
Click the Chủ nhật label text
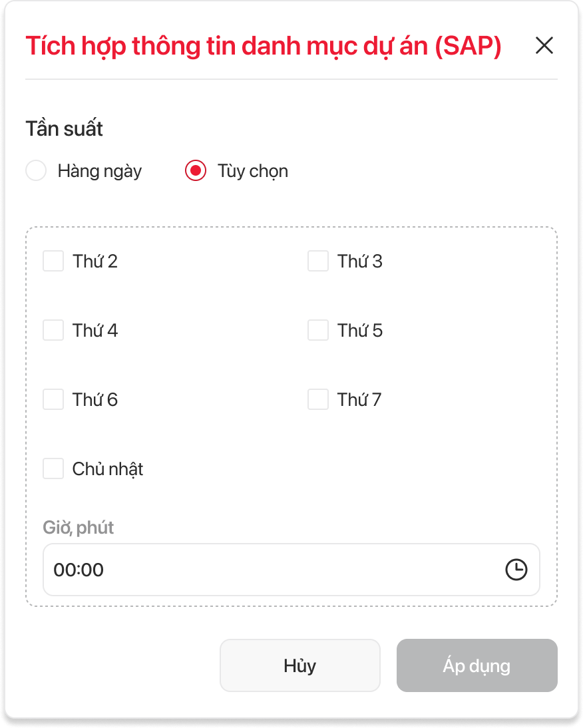(108, 469)
